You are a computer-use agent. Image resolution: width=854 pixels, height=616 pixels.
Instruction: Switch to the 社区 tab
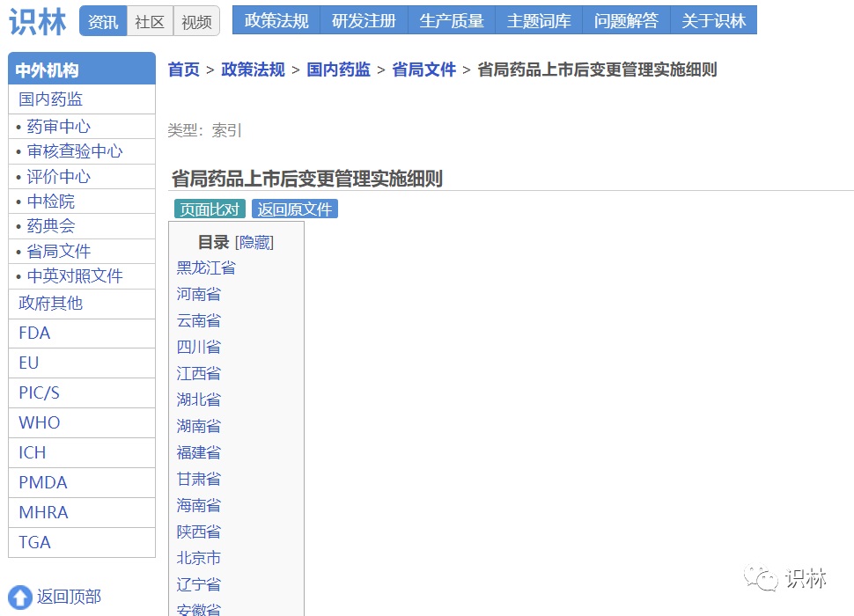click(x=150, y=21)
